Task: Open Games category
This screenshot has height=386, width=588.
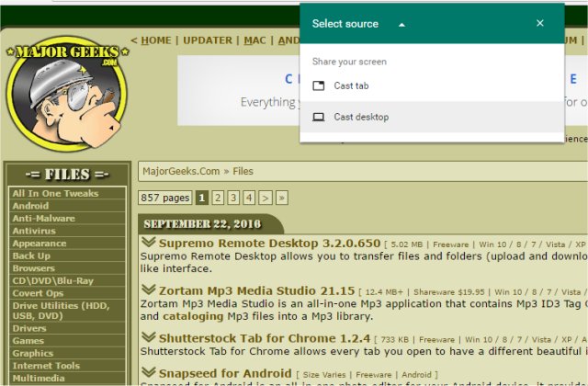Action: pos(67,341)
